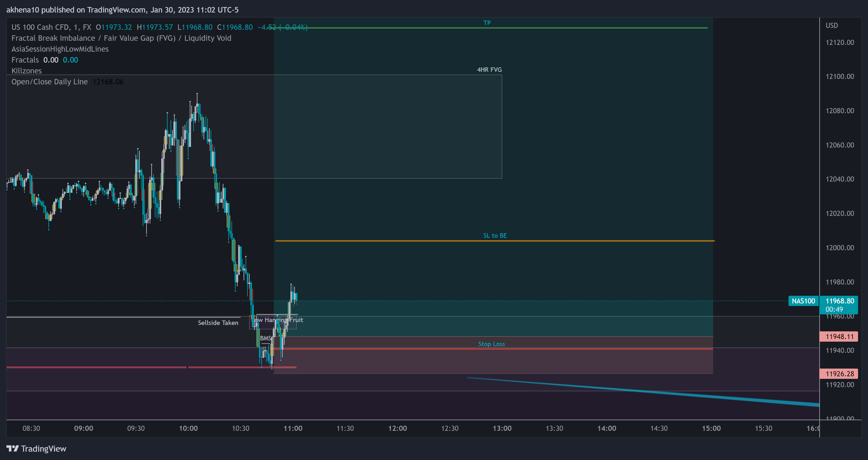Click the high price H11973.57 value
The width and height of the screenshot is (868, 460).
coord(155,27)
